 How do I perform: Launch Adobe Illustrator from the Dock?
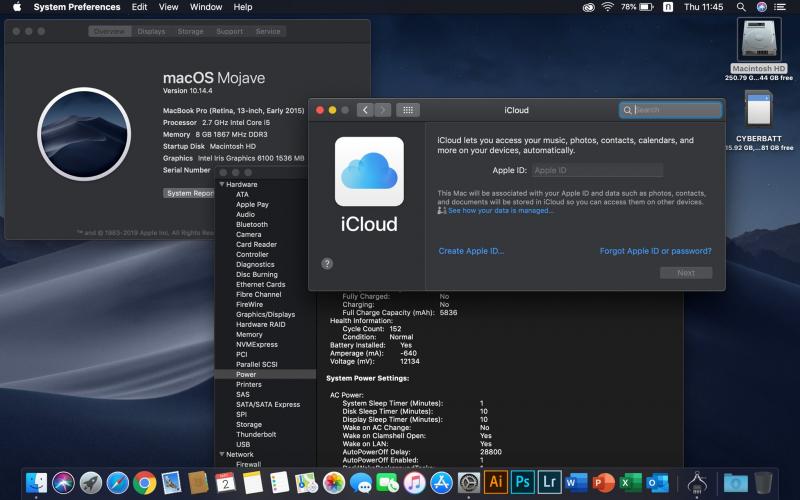(x=496, y=482)
